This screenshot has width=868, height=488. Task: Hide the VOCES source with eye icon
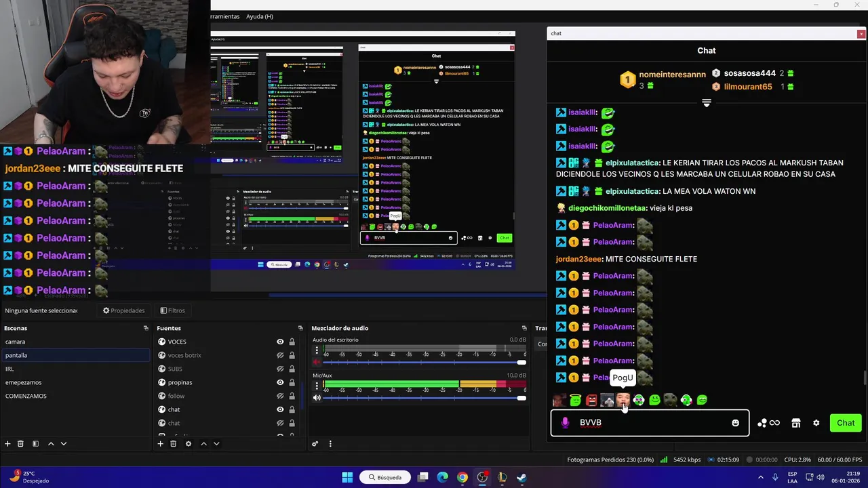[280, 342]
